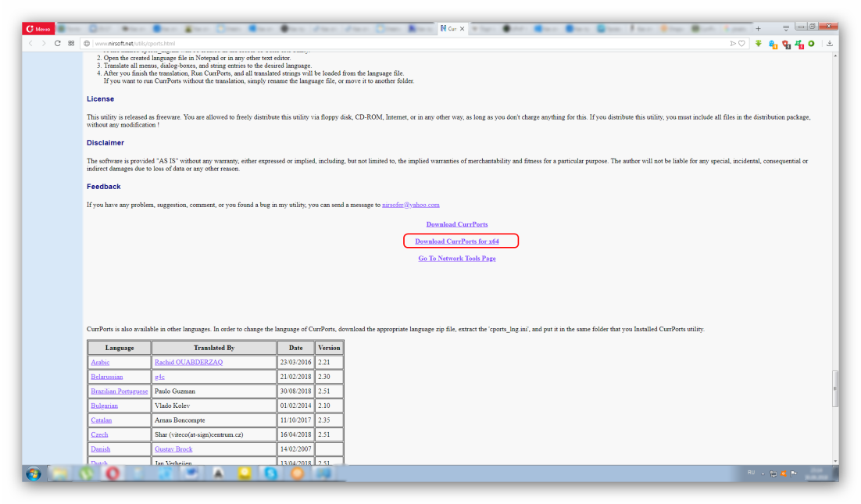The image size is (861, 504).
Task: Open the Opera downloads icon
Action: 830,44
